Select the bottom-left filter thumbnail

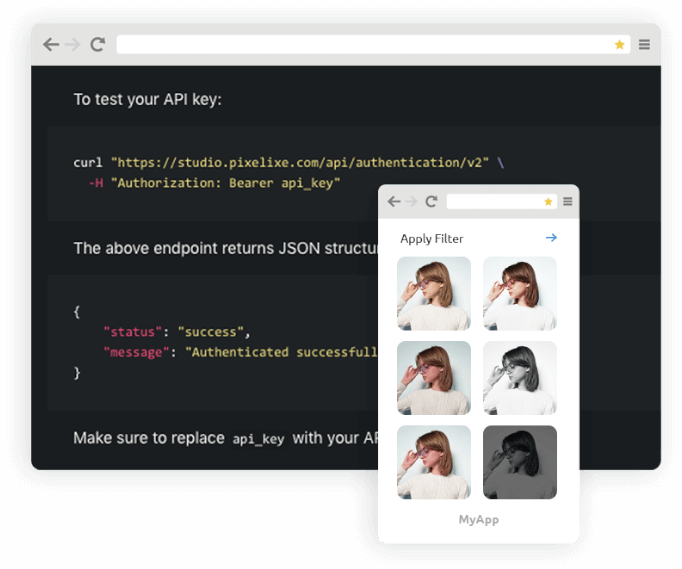[x=434, y=462]
